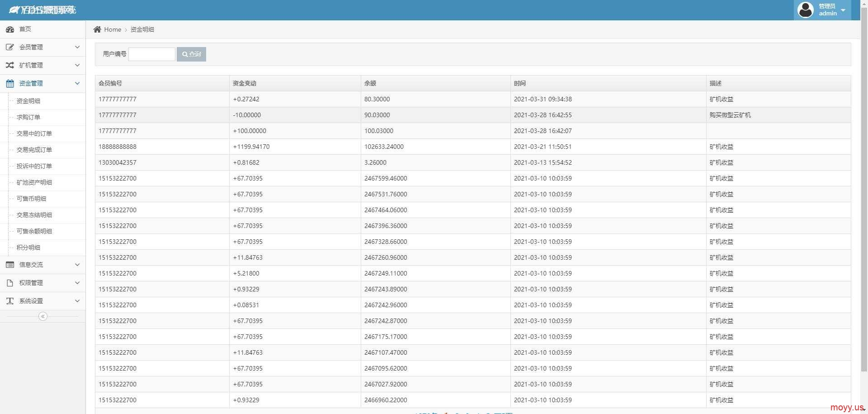Click the balance 102633.24000
868x414 pixels.
[384, 147]
